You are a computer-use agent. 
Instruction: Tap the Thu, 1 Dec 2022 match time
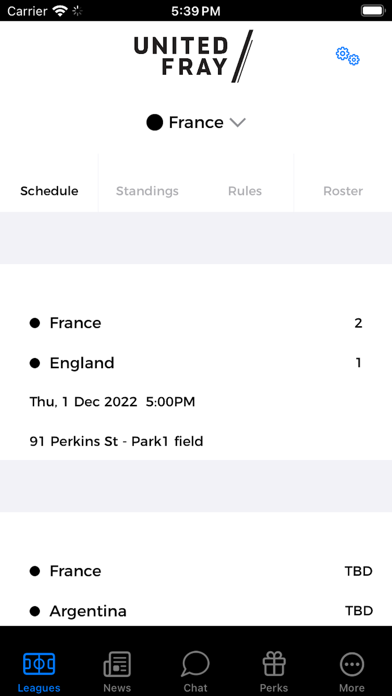click(x=112, y=402)
